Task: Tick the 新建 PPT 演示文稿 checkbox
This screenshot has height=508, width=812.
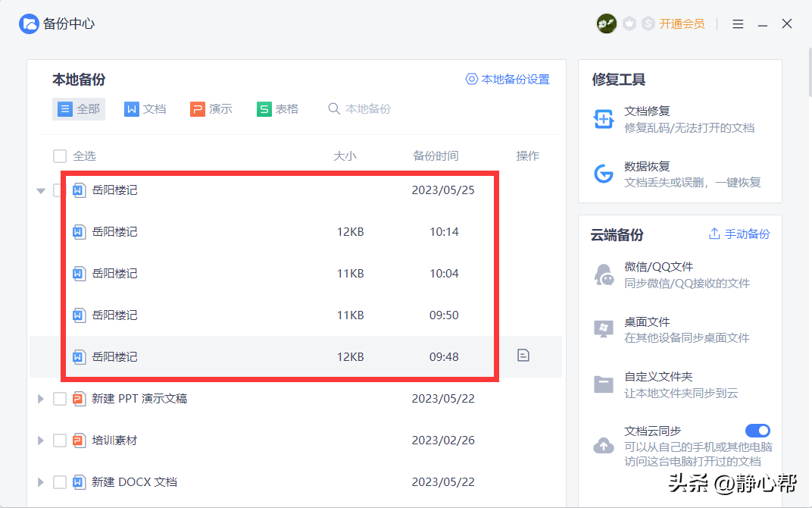Action: 60,399
